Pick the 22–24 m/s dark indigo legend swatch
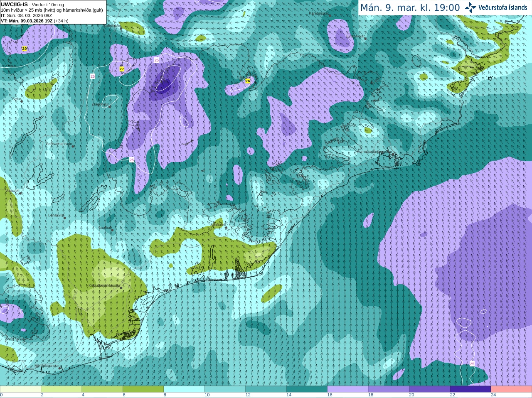Viewport: 532px width, 398px height. tap(471, 389)
